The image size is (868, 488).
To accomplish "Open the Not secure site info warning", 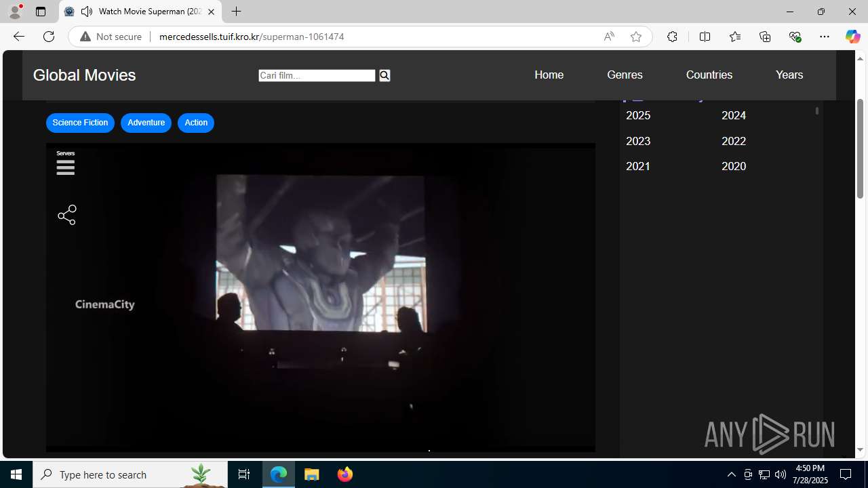I will pos(111,37).
